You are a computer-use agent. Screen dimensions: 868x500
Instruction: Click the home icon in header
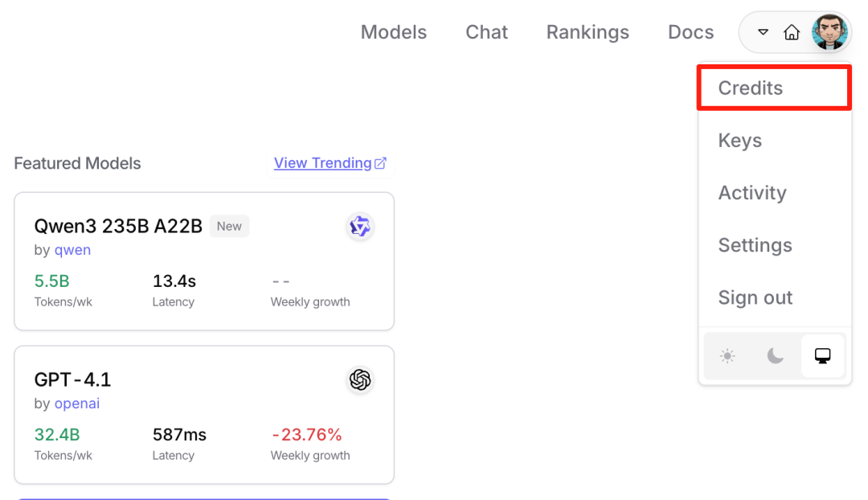click(x=792, y=33)
